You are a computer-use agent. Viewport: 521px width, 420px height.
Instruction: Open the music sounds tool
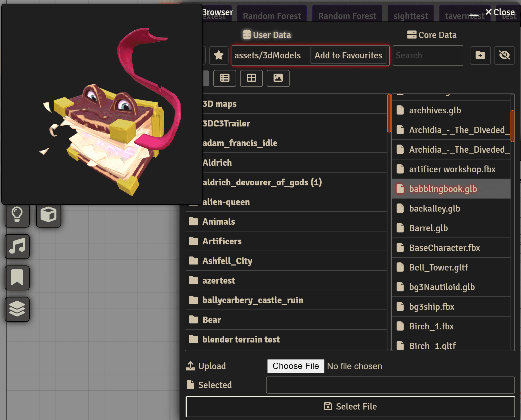pyautogui.click(x=17, y=246)
